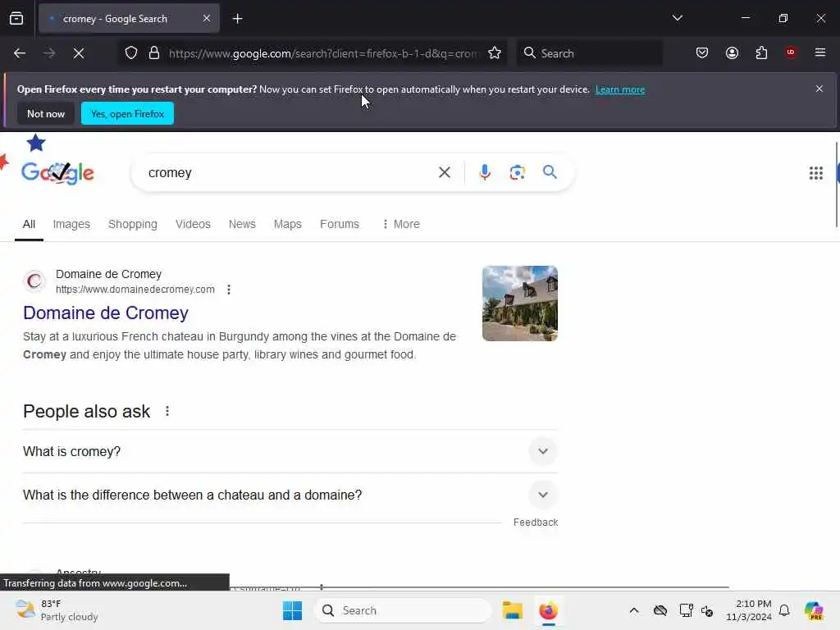Click the Windows taskbar Search box
Screen dimensions: 840x630
click(x=403, y=610)
